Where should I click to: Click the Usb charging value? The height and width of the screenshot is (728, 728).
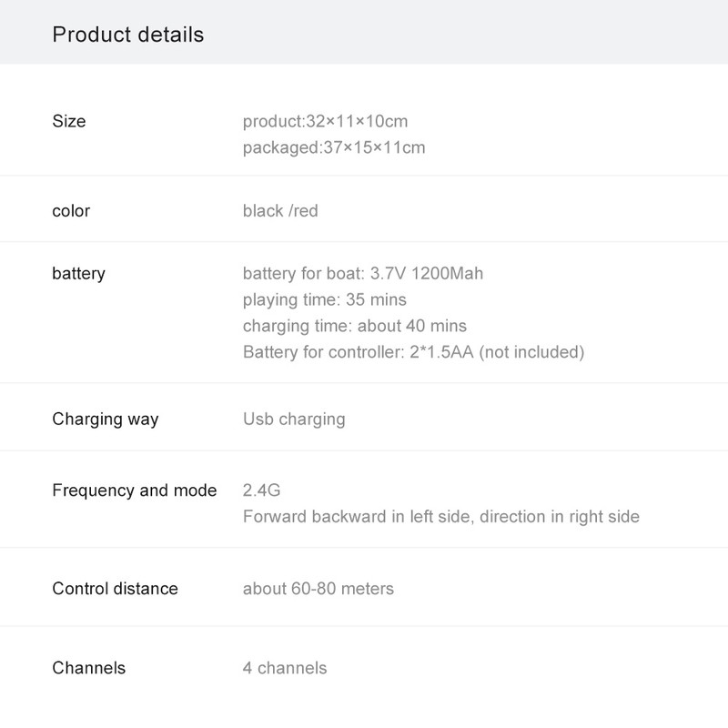(294, 420)
